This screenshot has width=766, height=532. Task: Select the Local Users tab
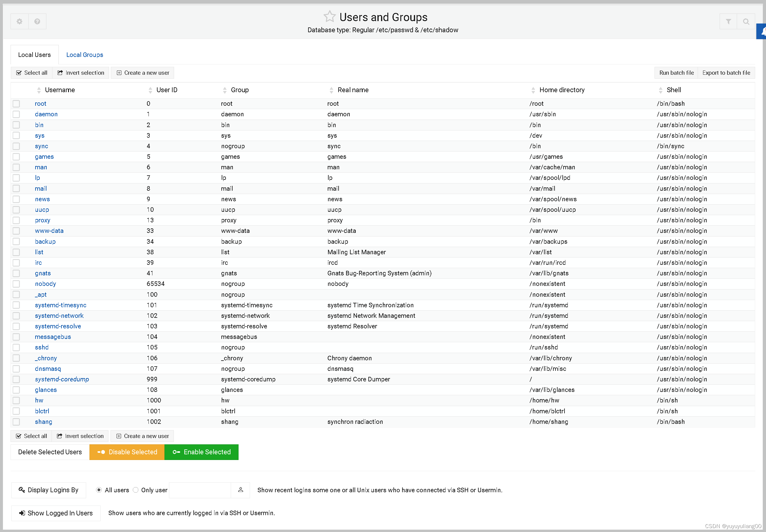(x=34, y=55)
